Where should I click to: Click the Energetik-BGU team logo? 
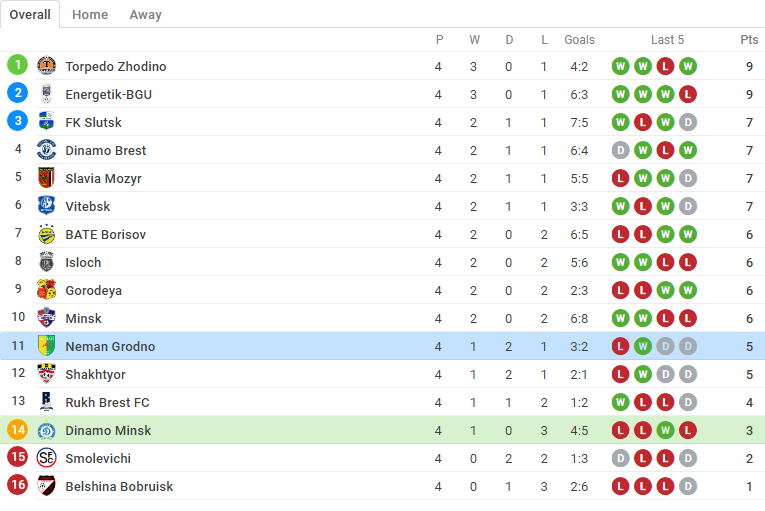pos(46,94)
